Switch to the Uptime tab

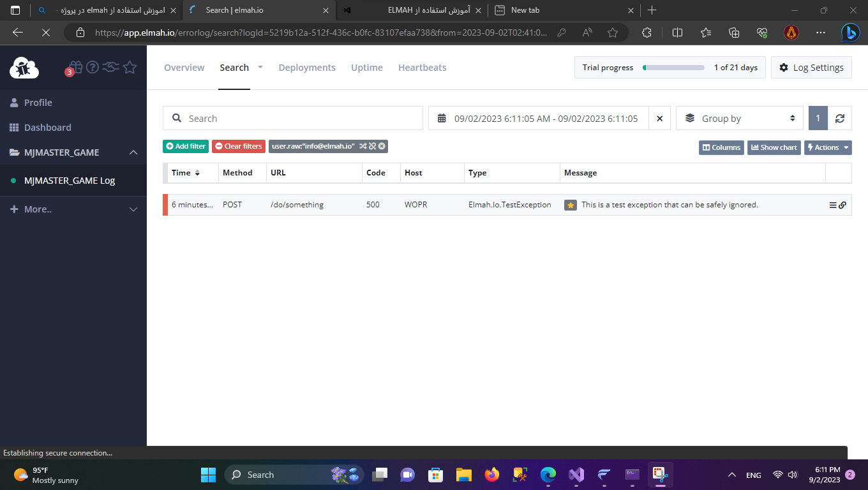coord(367,68)
